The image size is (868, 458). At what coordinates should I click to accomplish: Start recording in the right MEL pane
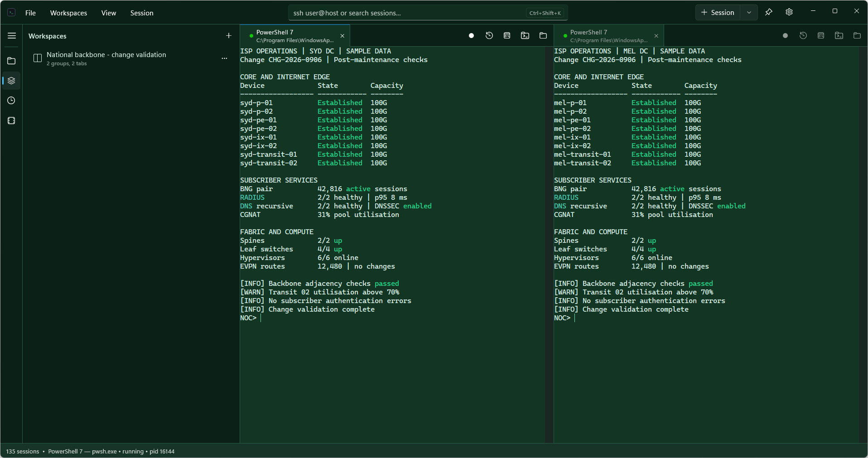coord(785,36)
